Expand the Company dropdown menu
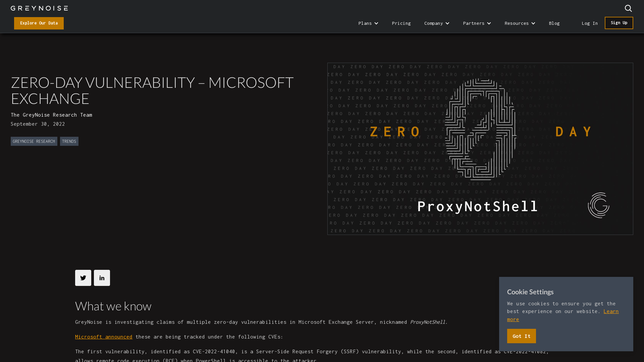Viewport: 644px width, 362px height. (434, 23)
